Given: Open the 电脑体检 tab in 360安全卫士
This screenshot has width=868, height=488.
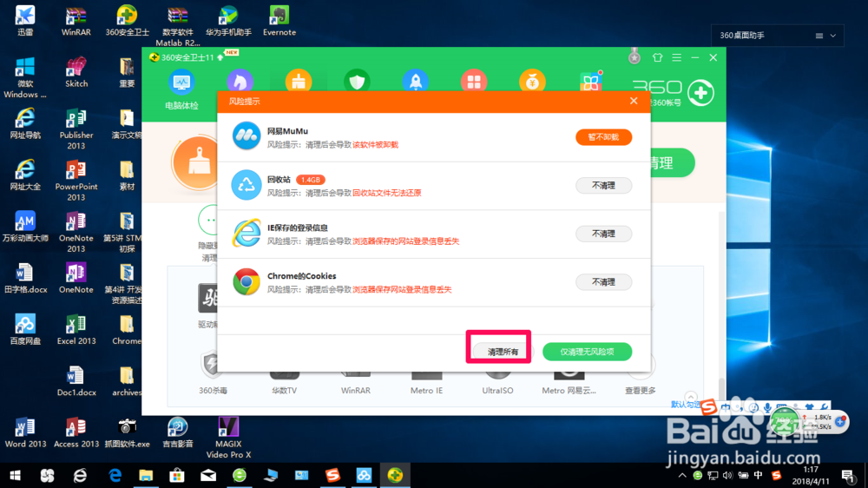Looking at the screenshot, I should coord(181,89).
